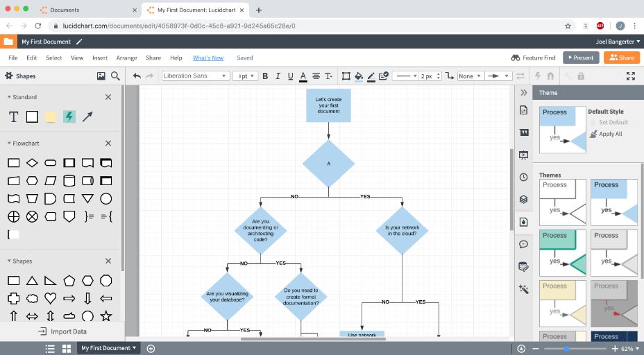
Task: Click the Redo arrow in toolbar
Action: tap(149, 76)
